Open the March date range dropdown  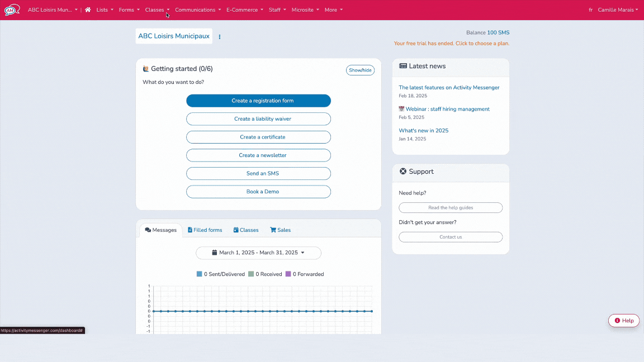258,253
